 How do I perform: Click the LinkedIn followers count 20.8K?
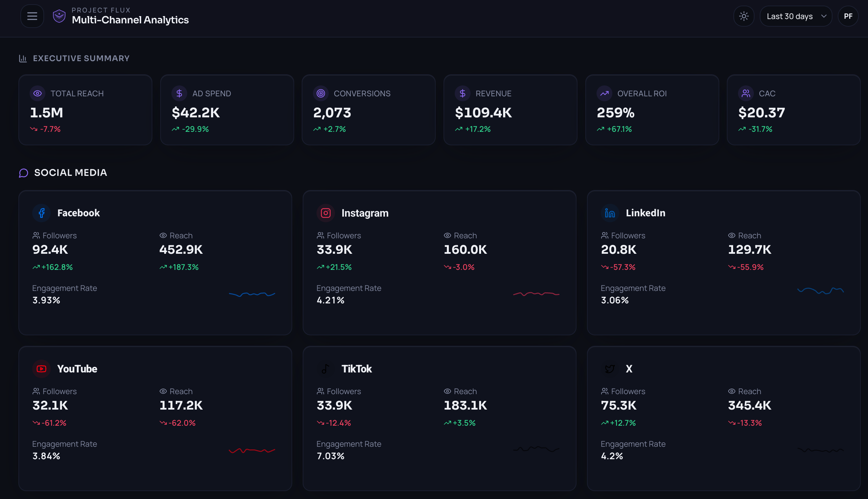click(x=619, y=250)
